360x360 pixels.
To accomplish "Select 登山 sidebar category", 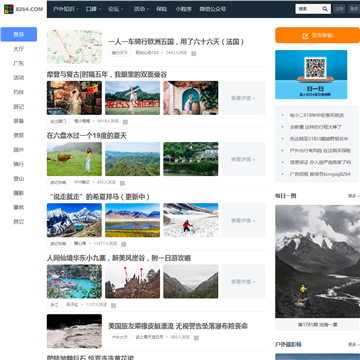I will [x=19, y=178].
